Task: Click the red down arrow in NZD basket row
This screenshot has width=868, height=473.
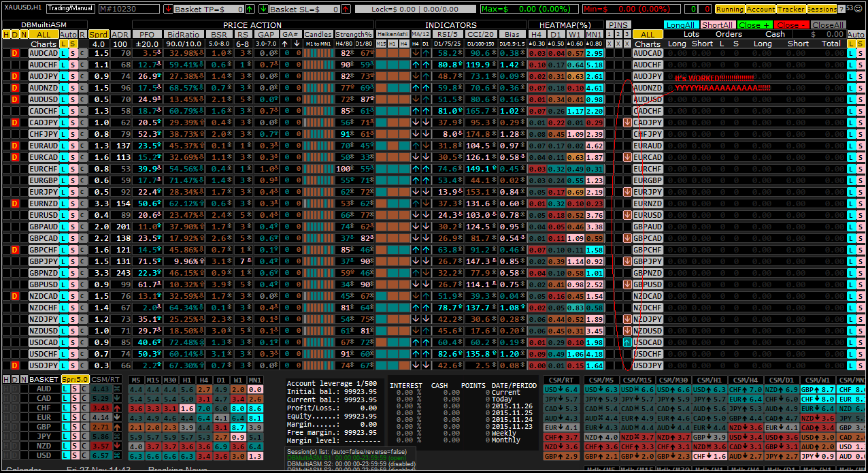Action: [117, 446]
